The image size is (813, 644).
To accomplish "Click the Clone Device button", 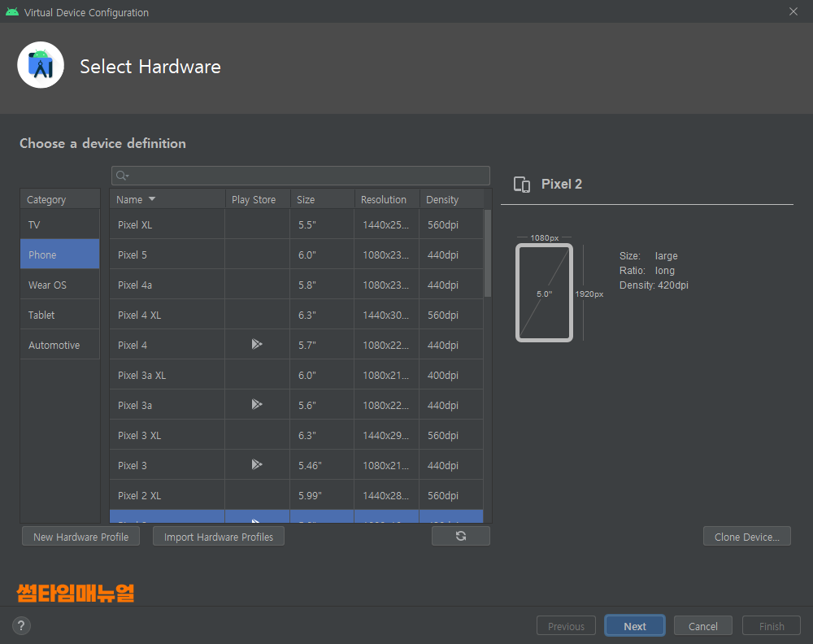I will tap(746, 537).
